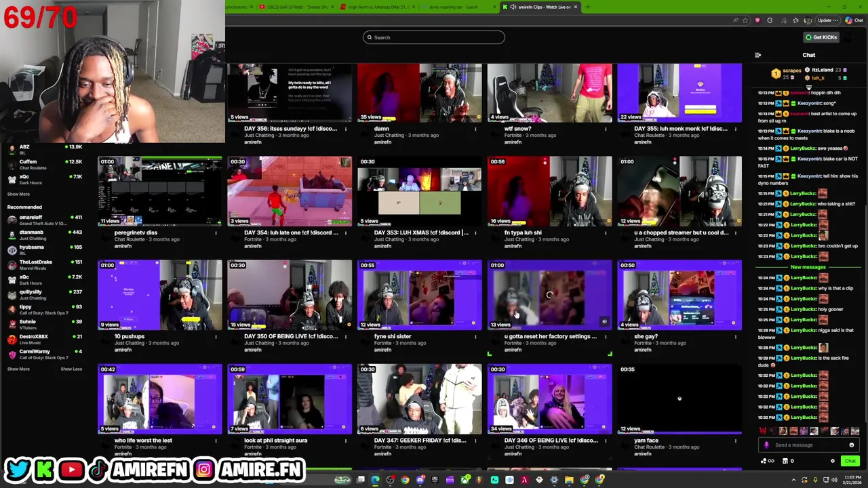868x488 pixels.
Task: Click Fortnite category under wtf snow? clip
Action: 513,135
